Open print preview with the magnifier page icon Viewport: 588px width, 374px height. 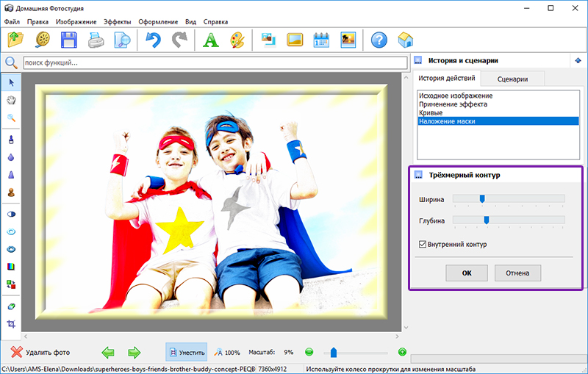[x=122, y=40]
